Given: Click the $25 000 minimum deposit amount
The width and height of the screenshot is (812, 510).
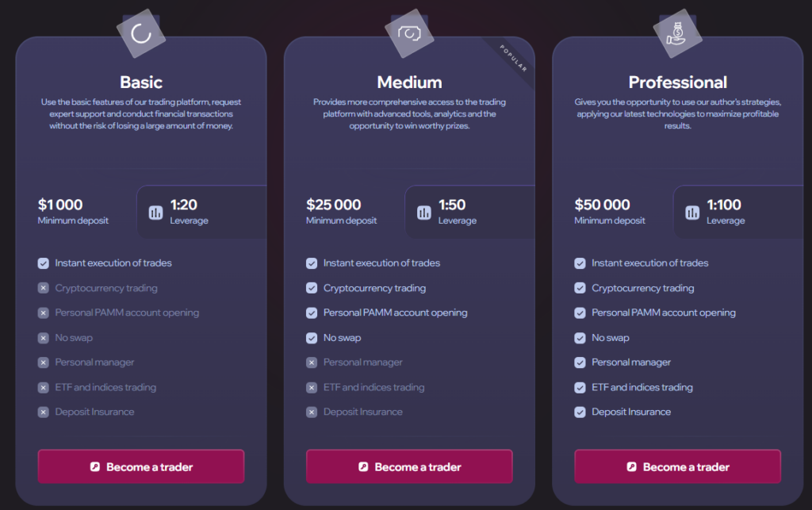Looking at the screenshot, I should (334, 205).
